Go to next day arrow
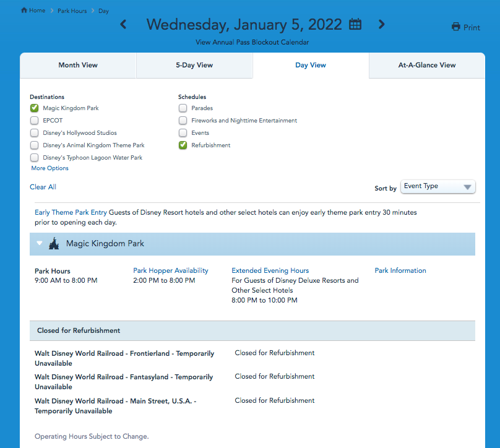 [381, 24]
